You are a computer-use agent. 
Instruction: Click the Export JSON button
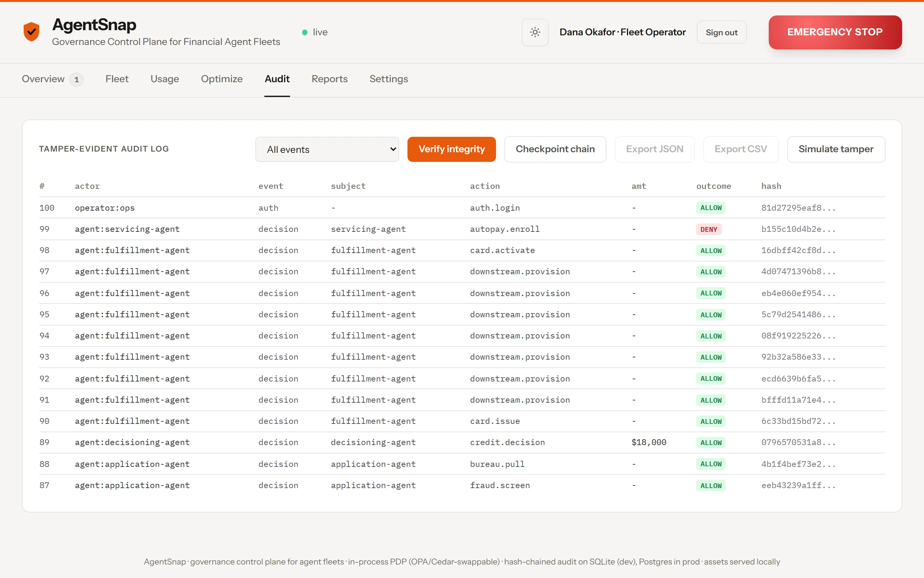[654, 149]
